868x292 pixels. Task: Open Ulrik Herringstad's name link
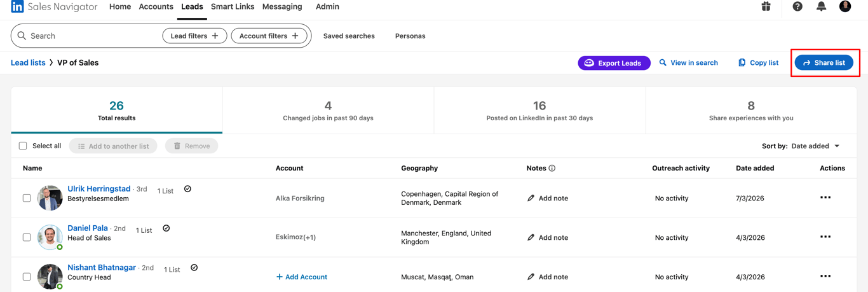(x=99, y=188)
